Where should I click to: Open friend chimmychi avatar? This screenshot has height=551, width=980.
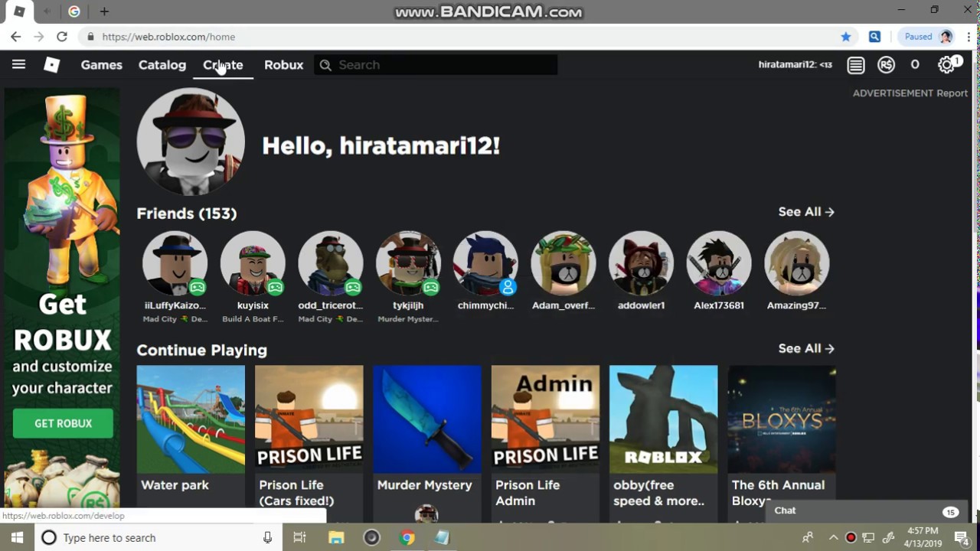(x=485, y=263)
